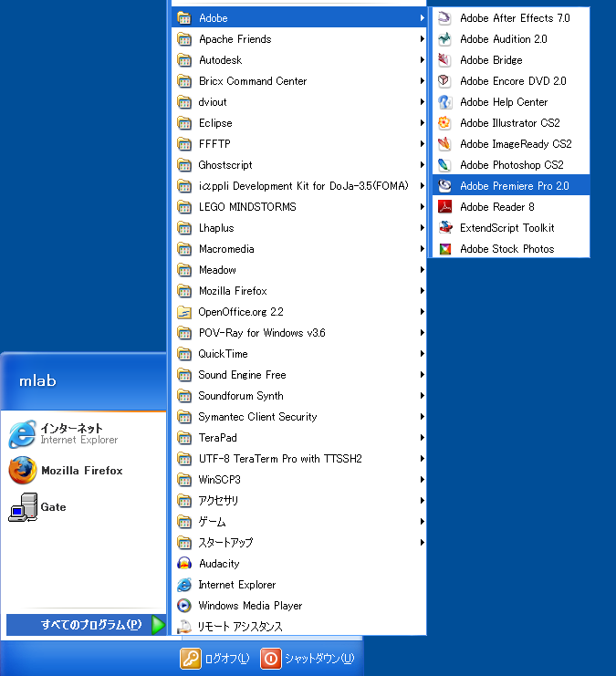This screenshot has width=616, height=676.
Task: Click the Adobe Encore DVD 2.0 icon
Action: coord(444,81)
